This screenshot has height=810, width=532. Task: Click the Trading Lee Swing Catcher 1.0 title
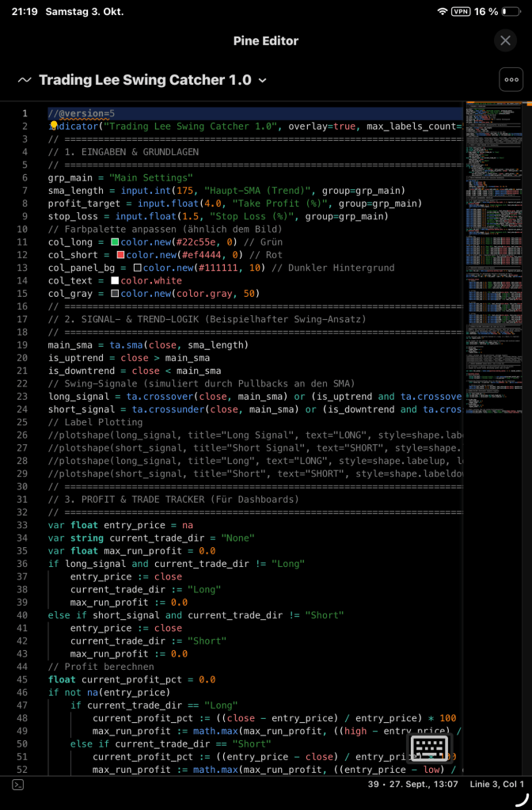point(145,80)
